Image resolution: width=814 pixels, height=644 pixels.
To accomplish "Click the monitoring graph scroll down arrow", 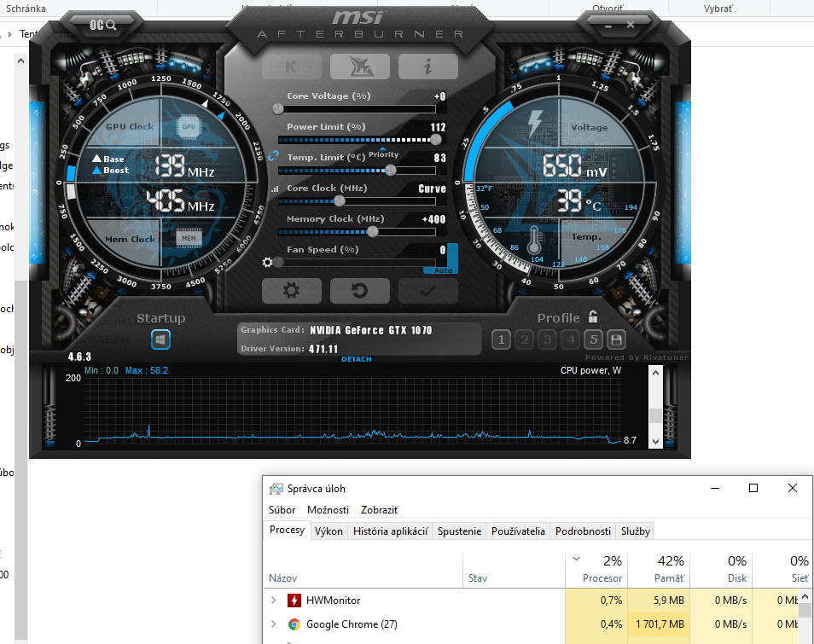I will [655, 442].
